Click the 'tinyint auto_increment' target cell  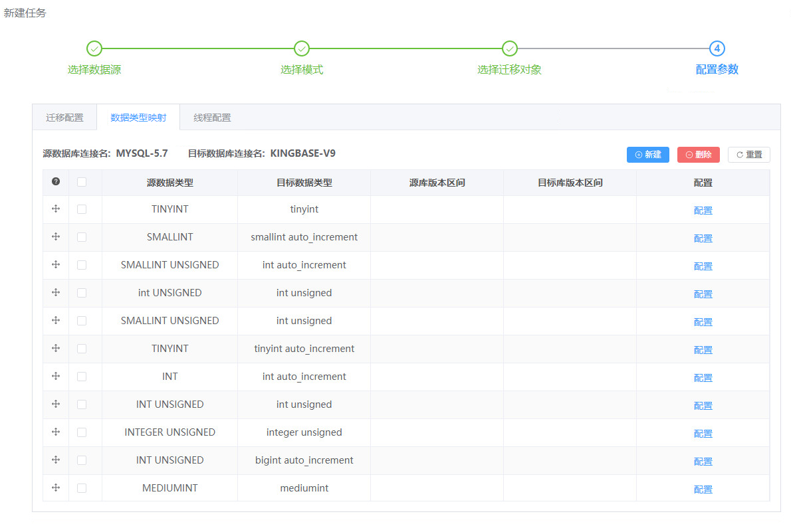(304, 349)
